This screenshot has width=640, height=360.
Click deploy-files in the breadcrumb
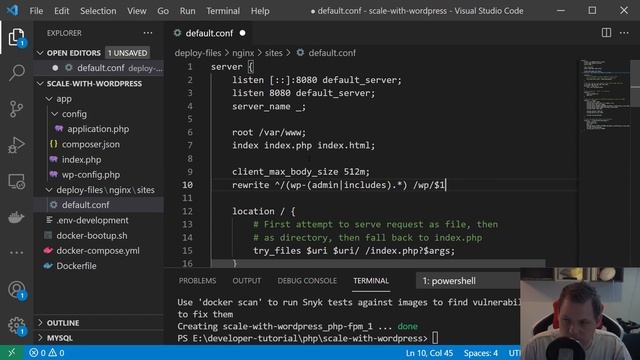198,53
